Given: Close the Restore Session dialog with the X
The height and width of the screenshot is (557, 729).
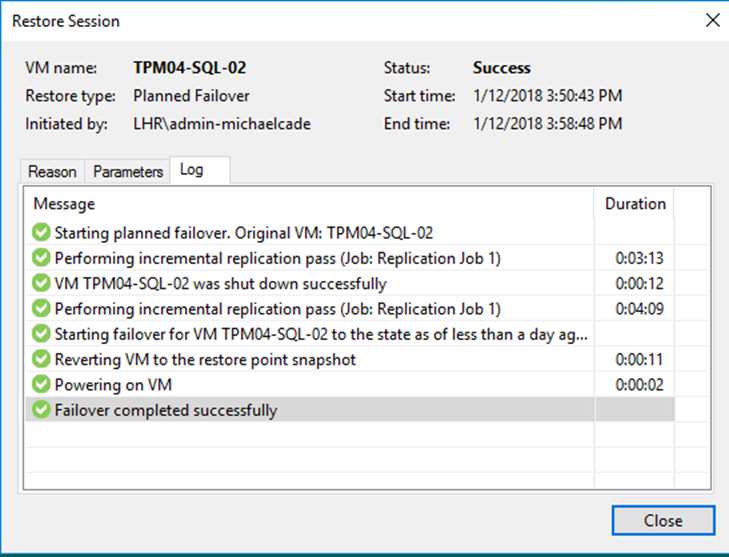Looking at the screenshot, I should point(712,20).
